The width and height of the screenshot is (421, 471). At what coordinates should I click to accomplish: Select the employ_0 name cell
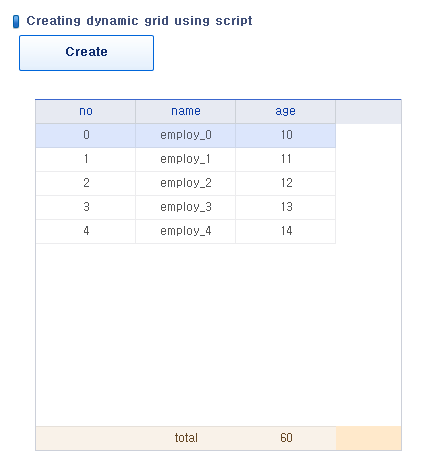tap(185, 135)
